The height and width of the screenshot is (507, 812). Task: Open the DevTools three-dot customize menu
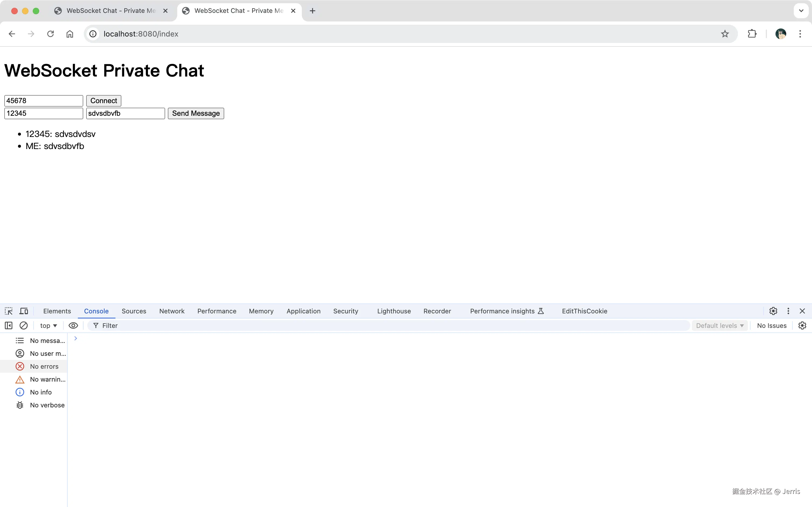788,311
